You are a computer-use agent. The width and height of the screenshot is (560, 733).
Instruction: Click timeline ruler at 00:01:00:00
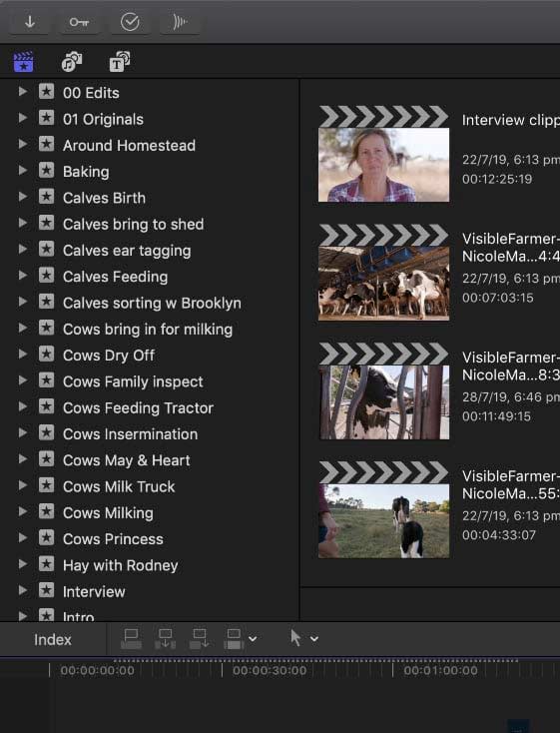[x=440, y=670]
